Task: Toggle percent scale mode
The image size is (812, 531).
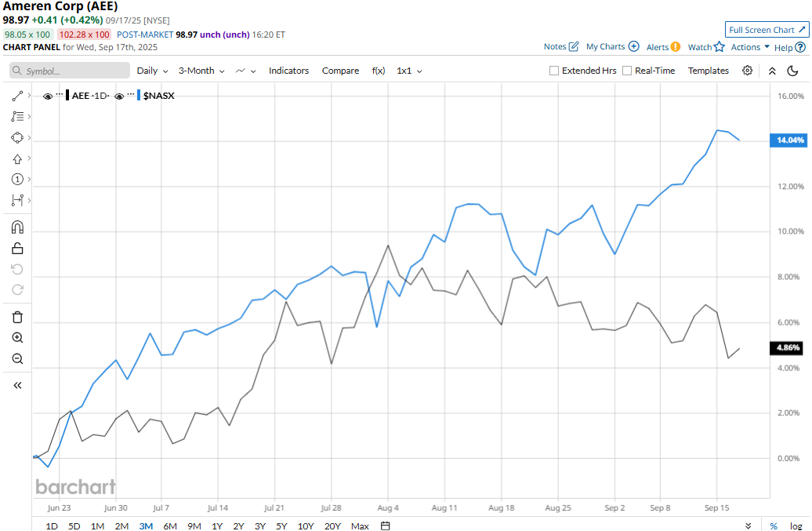Action: pos(773,526)
